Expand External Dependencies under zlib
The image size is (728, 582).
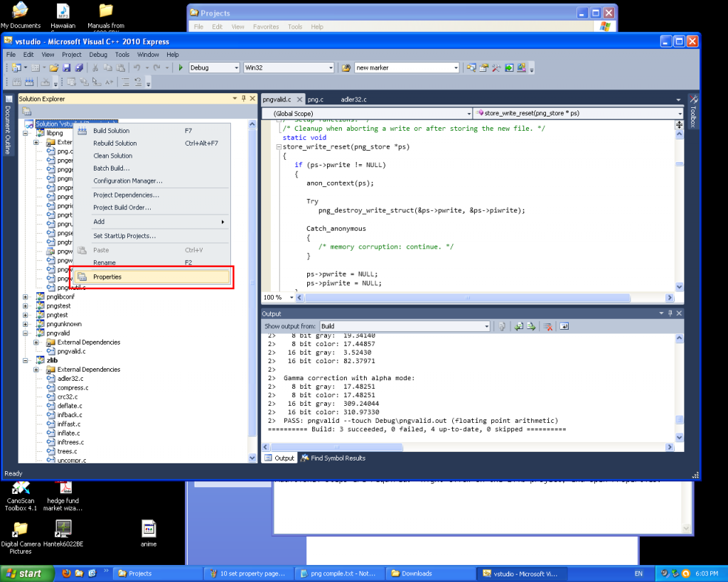point(36,370)
